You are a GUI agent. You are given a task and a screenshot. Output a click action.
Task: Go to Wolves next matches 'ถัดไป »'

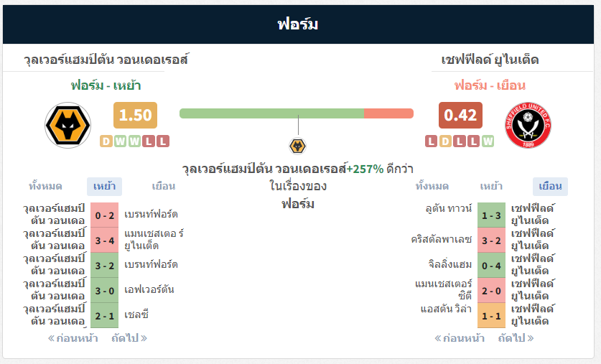[129, 338]
